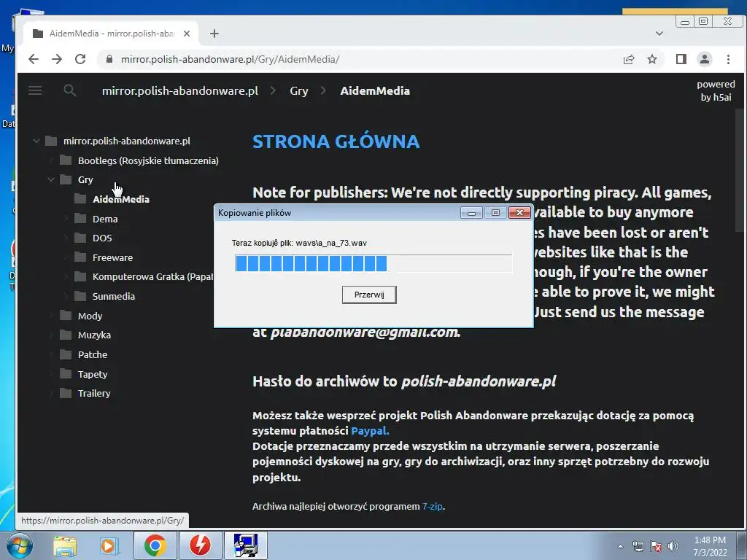Image resolution: width=747 pixels, height=560 pixels.
Task: Collapse mirror.polish-abandonware.pl tree root
Action: [36, 141]
